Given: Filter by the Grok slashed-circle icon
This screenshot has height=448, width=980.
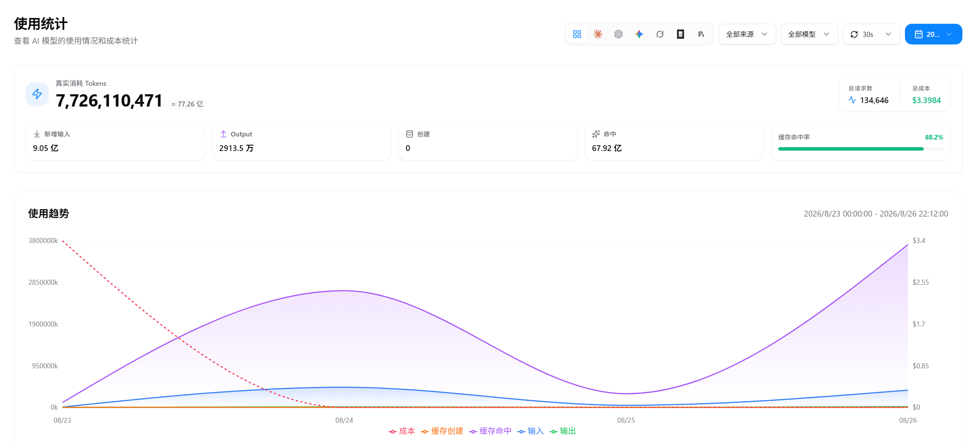Looking at the screenshot, I should 659,34.
